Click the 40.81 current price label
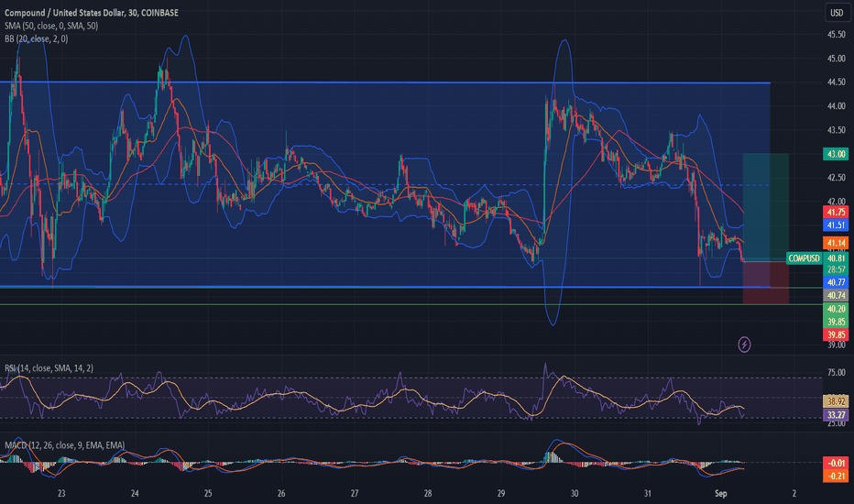This screenshot has width=854, height=504. [836, 258]
